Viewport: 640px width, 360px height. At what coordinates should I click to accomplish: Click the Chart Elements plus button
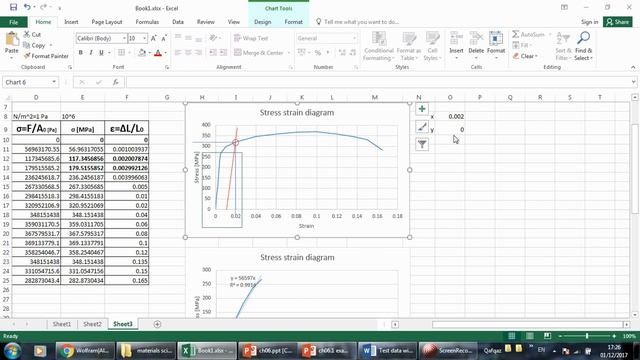pos(422,109)
